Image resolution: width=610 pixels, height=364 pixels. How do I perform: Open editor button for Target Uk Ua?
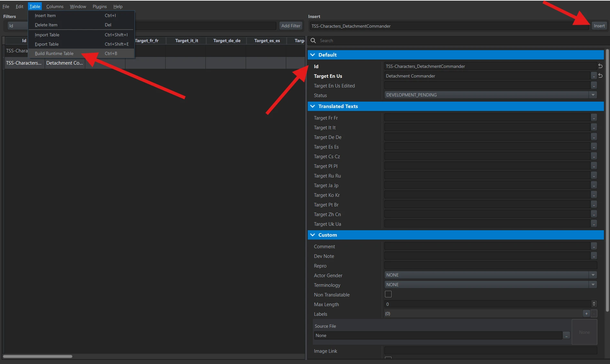[x=594, y=224]
